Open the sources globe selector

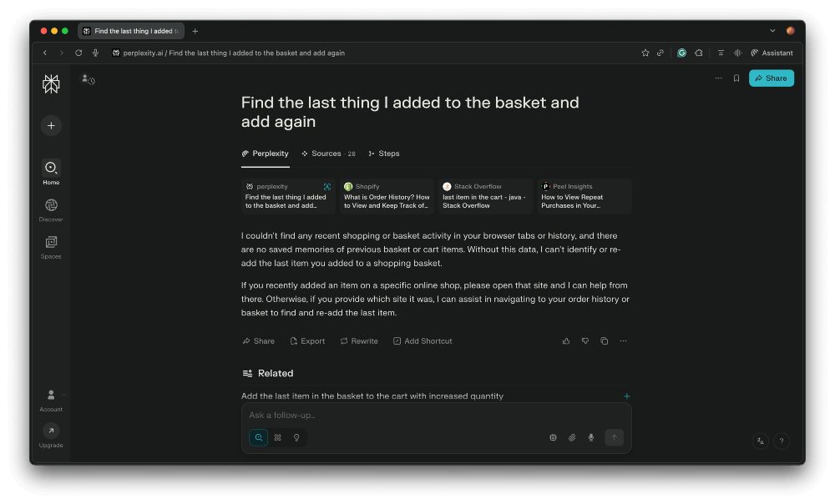pos(554,437)
